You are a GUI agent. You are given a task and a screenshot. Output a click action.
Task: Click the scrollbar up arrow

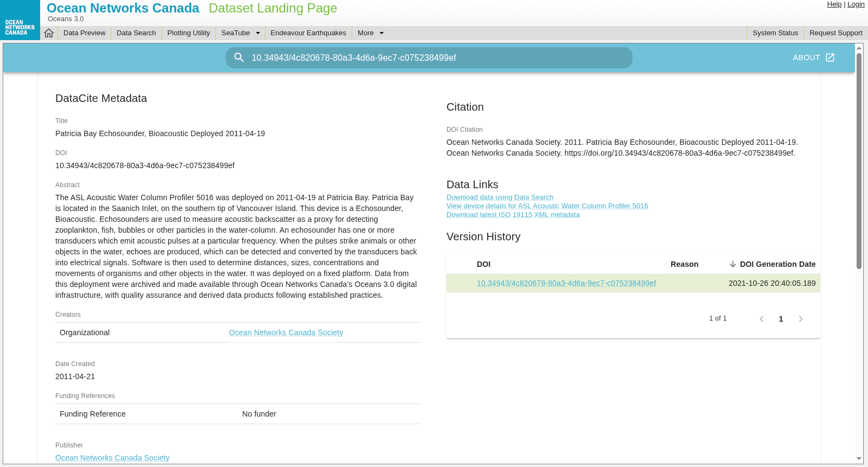point(859,48)
